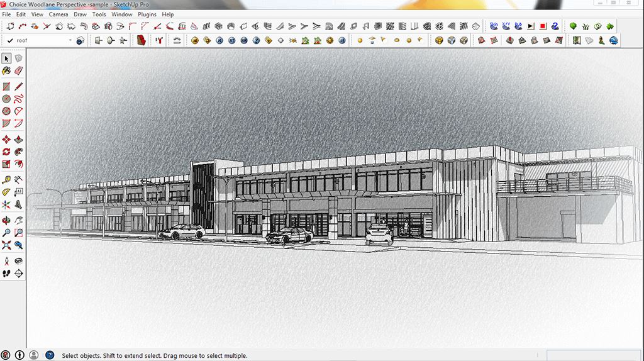Activate the Paint Bucket tool

[6, 72]
